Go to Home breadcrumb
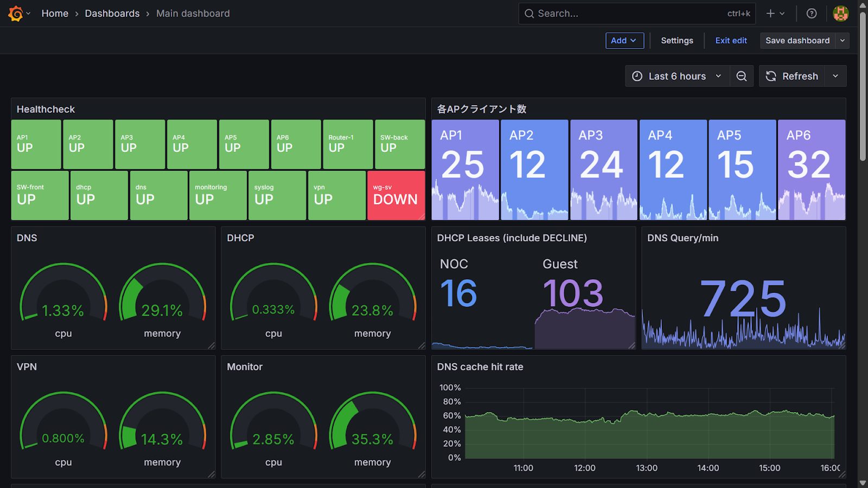This screenshot has width=868, height=488. click(55, 14)
